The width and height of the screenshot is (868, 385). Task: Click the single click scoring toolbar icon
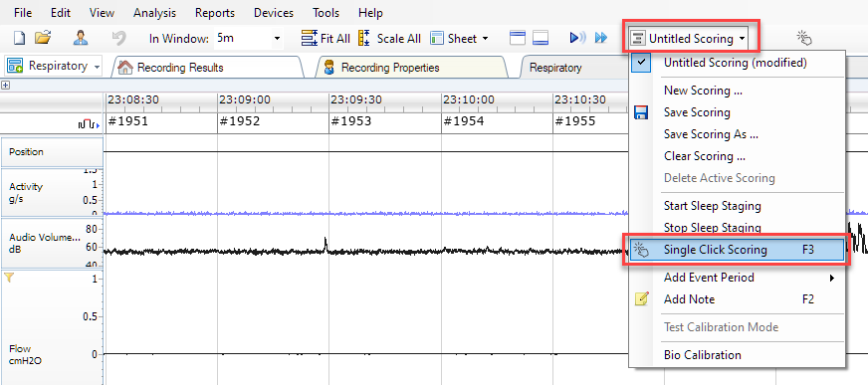(803, 38)
